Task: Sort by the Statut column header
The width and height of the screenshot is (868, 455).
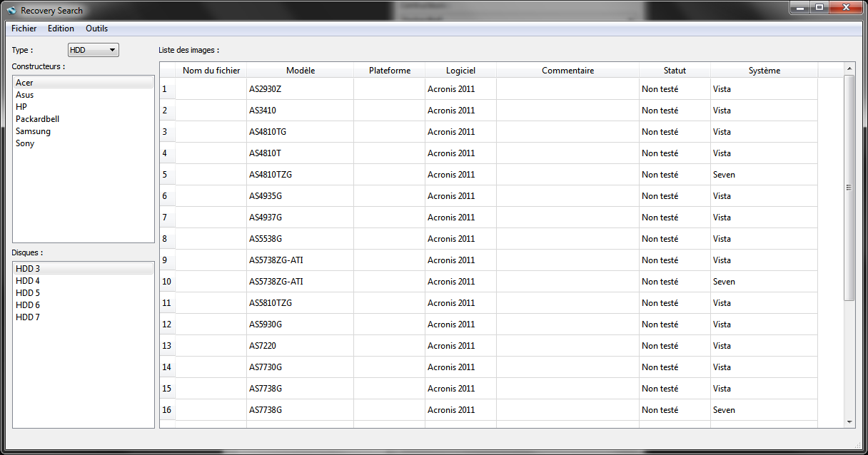Action: tap(674, 71)
